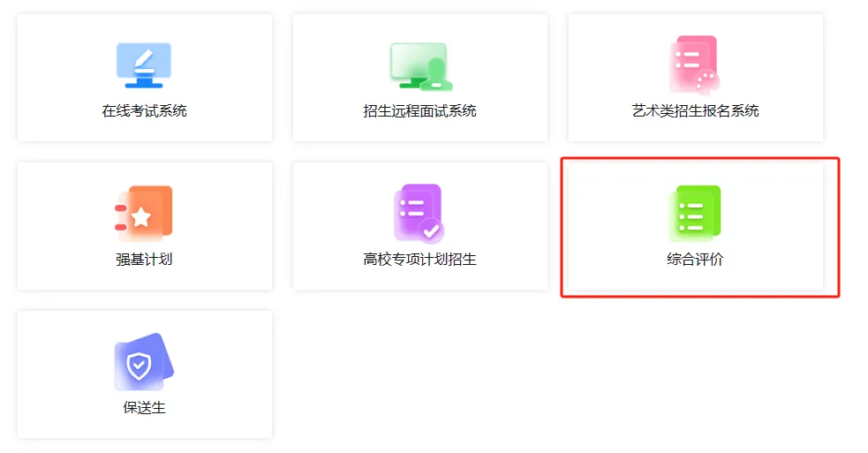Click the blue shield icon for 保送生

coord(144,362)
